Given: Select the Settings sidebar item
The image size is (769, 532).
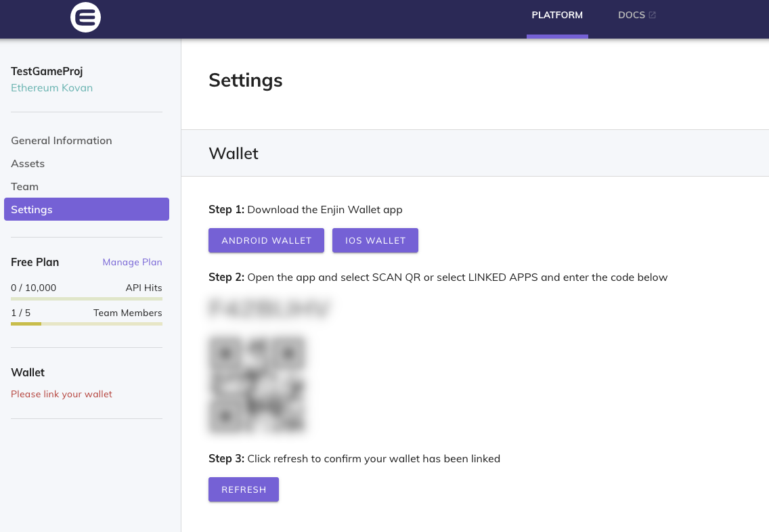Looking at the screenshot, I should (87, 209).
